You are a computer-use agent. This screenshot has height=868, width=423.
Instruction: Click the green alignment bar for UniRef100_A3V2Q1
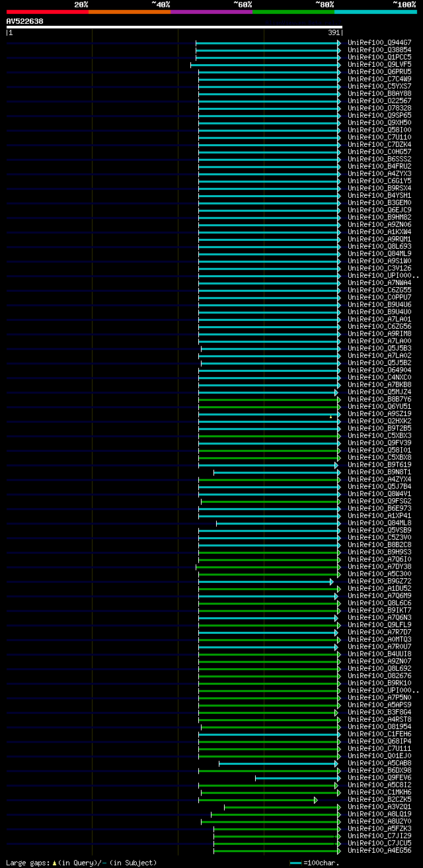281,807
